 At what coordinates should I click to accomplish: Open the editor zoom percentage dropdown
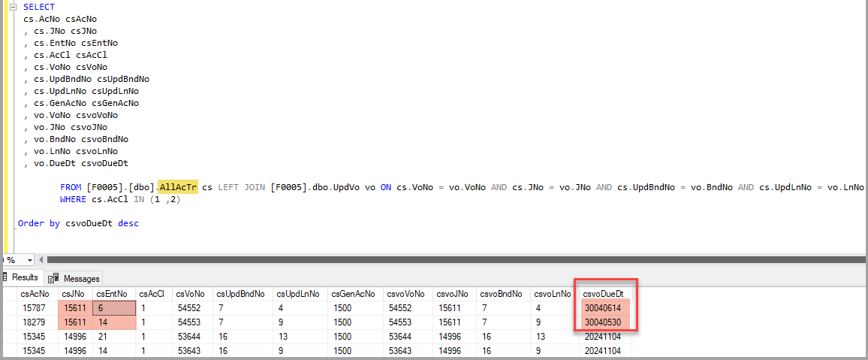(29, 260)
